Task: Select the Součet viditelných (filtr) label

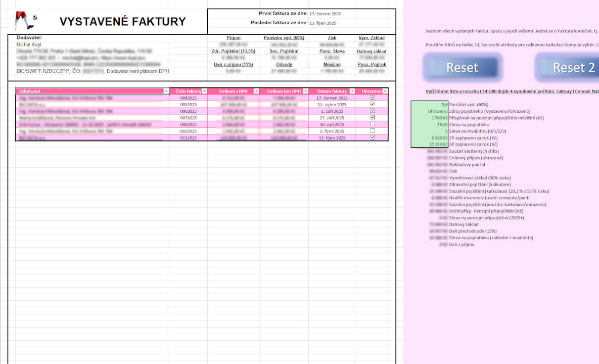Action: [474, 151]
